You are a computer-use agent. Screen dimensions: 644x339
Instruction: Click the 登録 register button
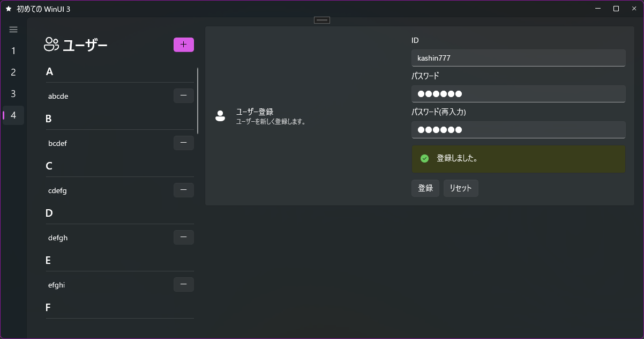pyautogui.click(x=425, y=188)
